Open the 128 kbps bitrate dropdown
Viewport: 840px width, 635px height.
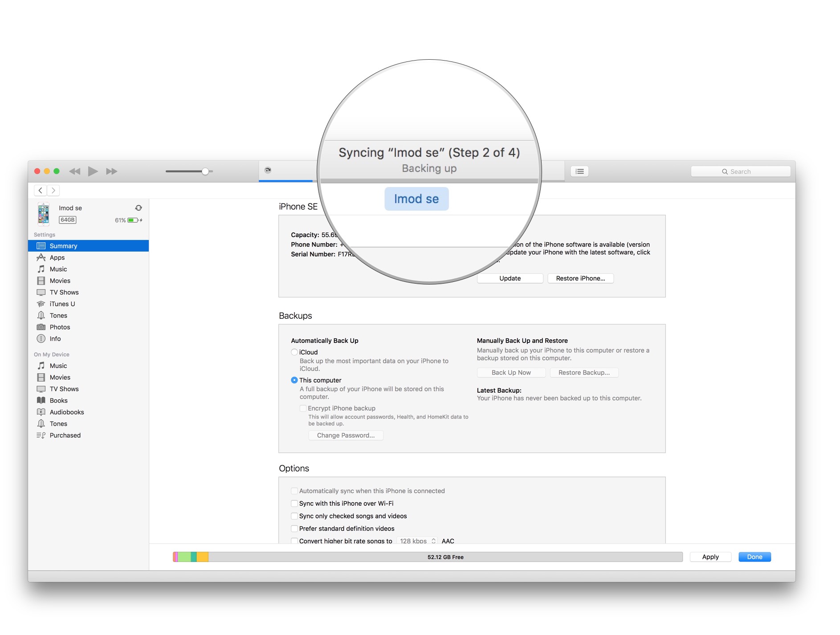point(417,541)
